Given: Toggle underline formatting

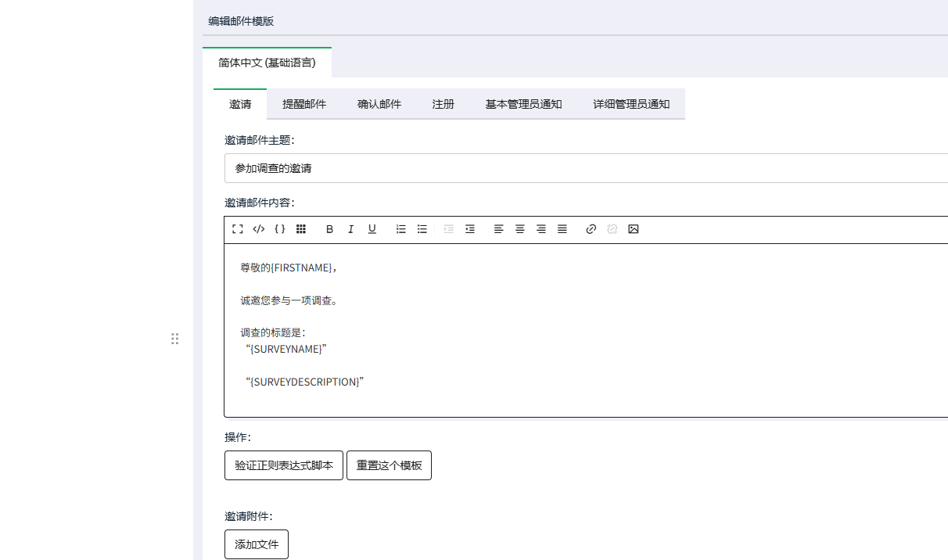Looking at the screenshot, I should (x=372, y=229).
